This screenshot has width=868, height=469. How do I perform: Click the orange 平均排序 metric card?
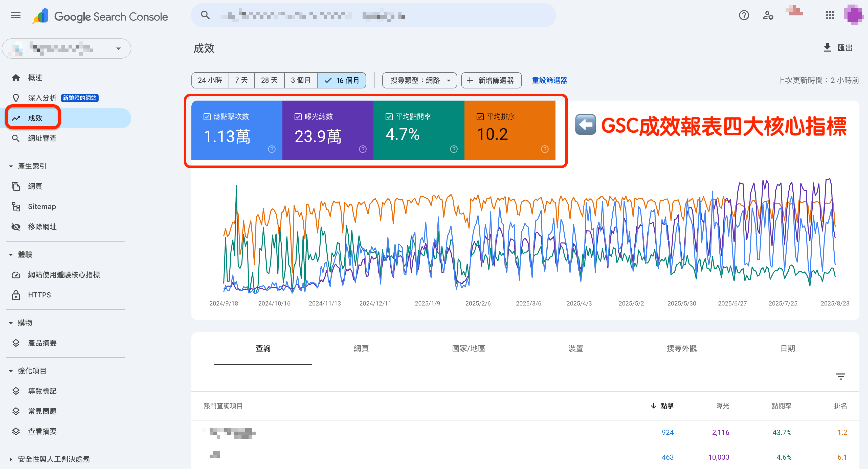click(x=510, y=130)
